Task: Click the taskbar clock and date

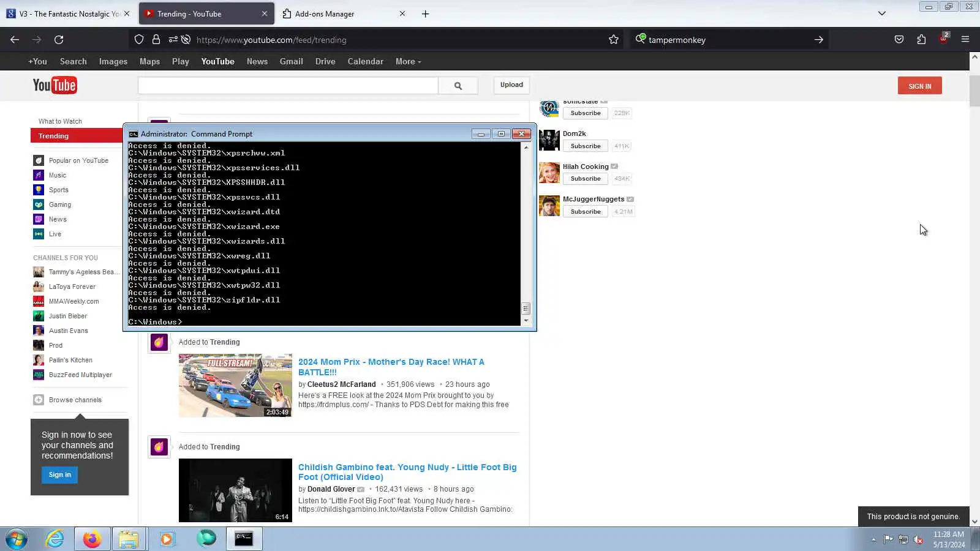Action: [949, 539]
